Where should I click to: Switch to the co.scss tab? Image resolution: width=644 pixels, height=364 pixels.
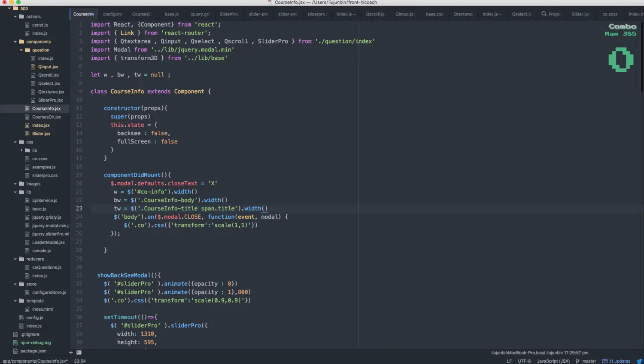tap(610, 14)
